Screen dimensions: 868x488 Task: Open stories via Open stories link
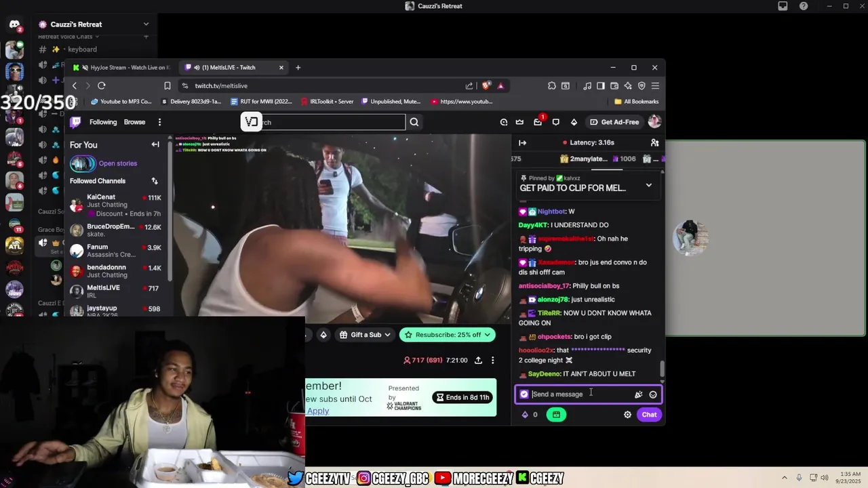point(118,163)
